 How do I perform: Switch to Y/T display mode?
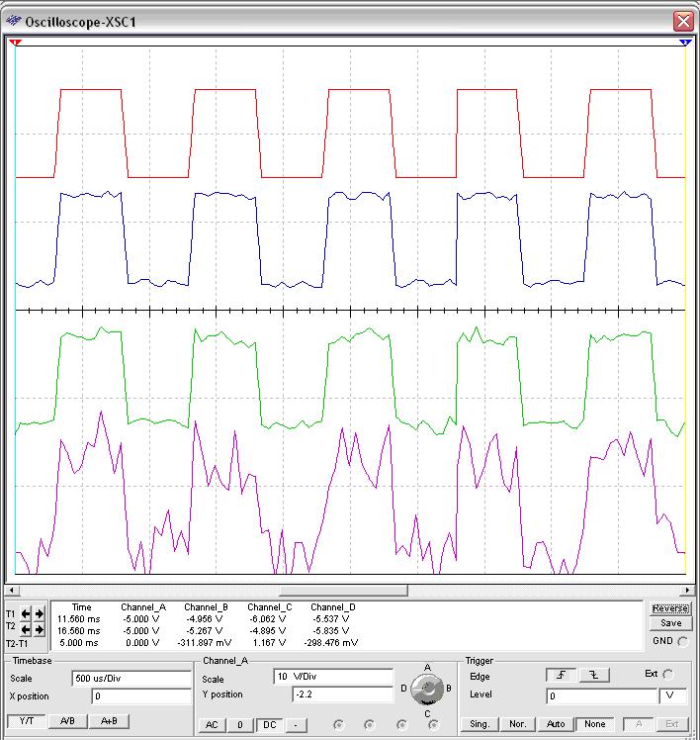[x=27, y=721]
